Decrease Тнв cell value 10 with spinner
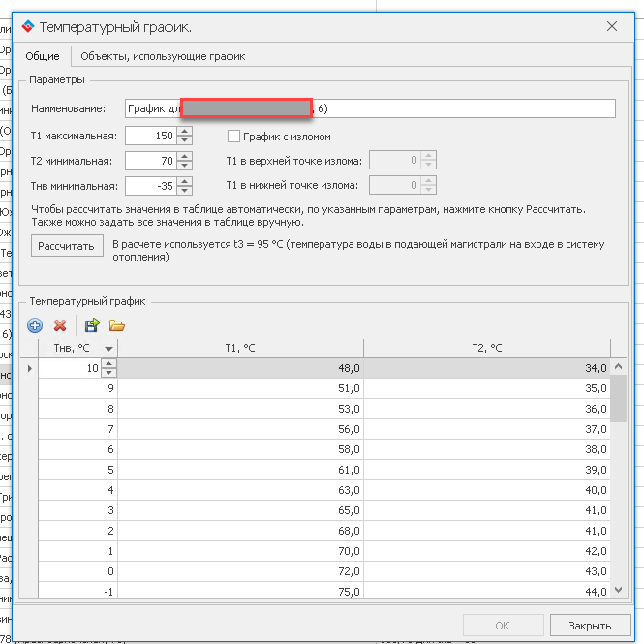 click(x=108, y=373)
